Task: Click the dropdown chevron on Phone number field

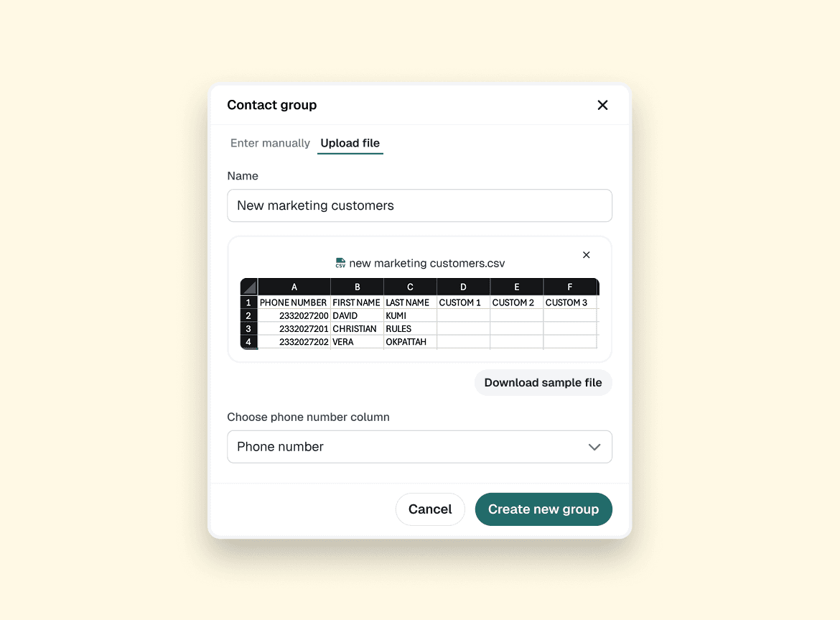Action: click(594, 446)
